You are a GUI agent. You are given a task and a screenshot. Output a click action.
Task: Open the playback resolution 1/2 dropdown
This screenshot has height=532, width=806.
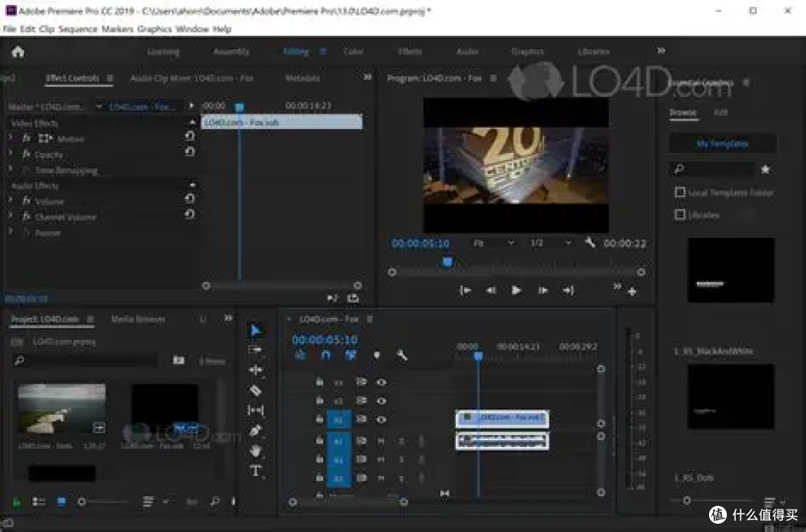click(551, 242)
